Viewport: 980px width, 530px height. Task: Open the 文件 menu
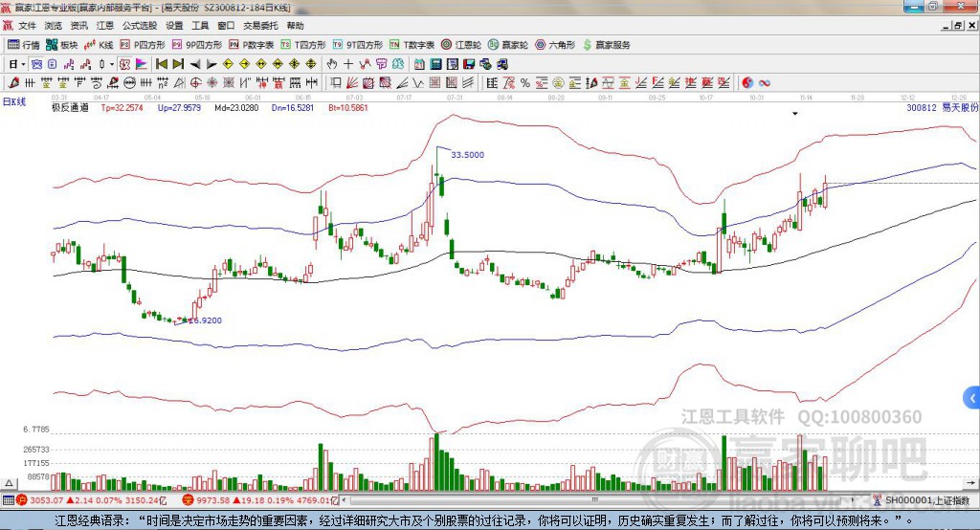click(x=27, y=26)
